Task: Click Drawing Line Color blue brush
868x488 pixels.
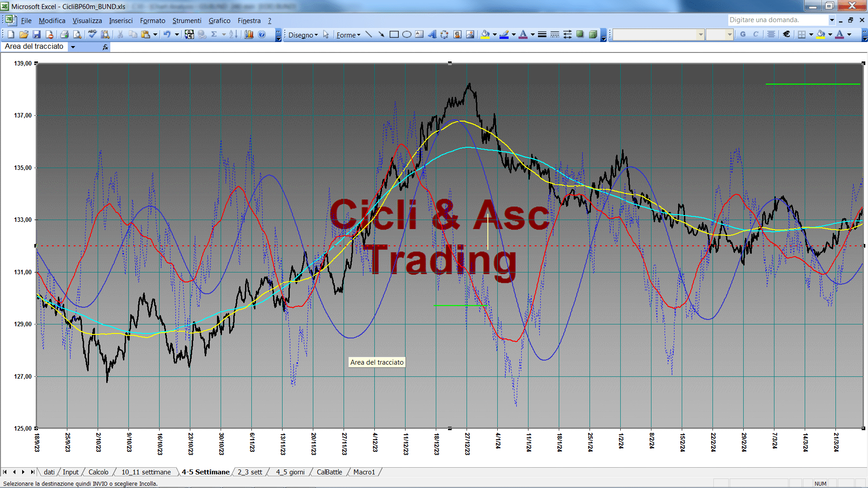Action: (505, 35)
